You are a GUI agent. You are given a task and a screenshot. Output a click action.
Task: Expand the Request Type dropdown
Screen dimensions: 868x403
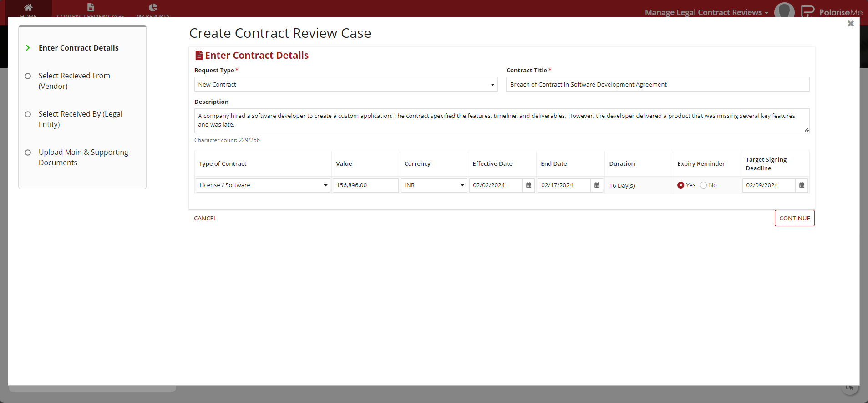tap(346, 85)
